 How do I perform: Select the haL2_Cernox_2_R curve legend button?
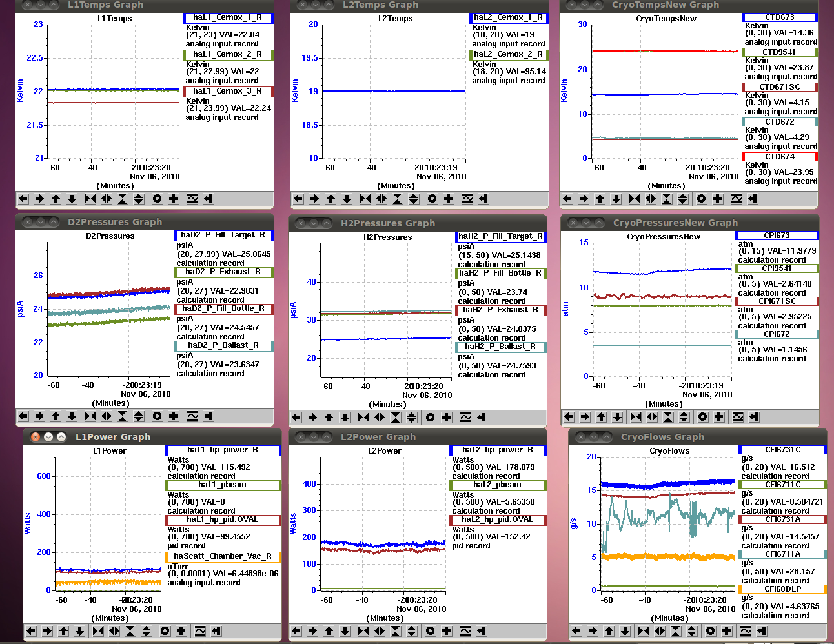509,55
